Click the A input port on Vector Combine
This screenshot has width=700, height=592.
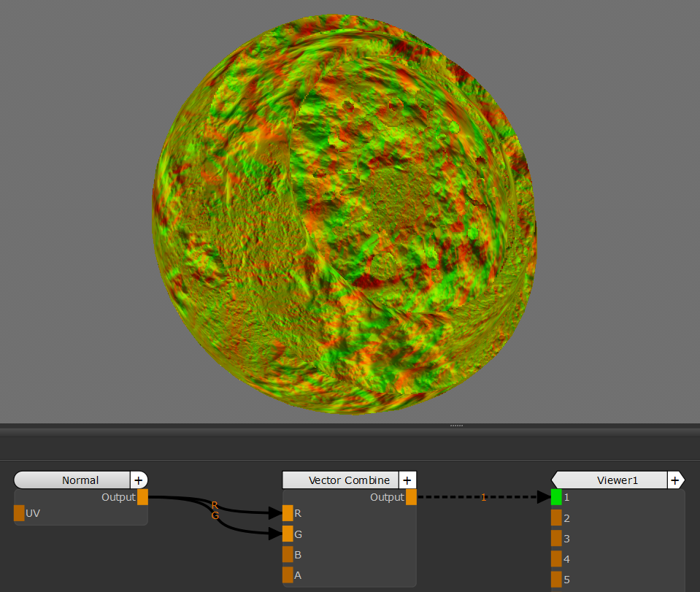(x=288, y=574)
